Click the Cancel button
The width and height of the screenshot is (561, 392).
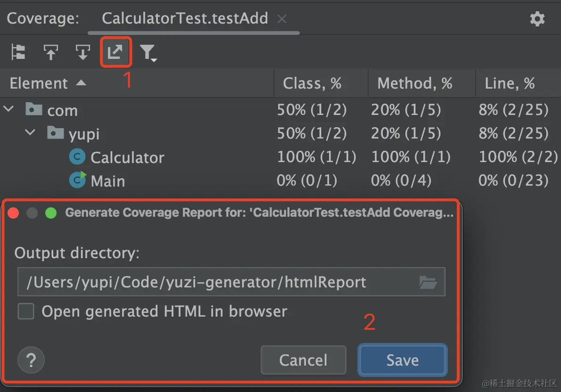click(304, 360)
